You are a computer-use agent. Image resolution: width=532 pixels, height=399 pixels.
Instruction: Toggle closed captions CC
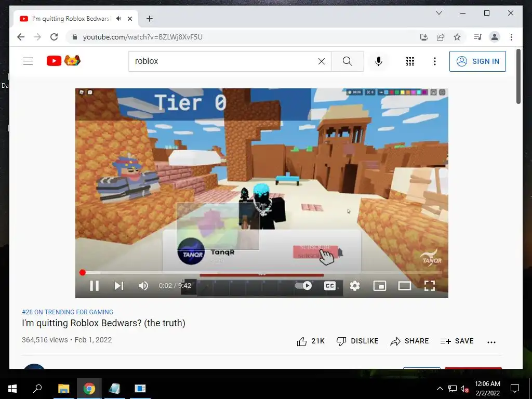point(330,286)
